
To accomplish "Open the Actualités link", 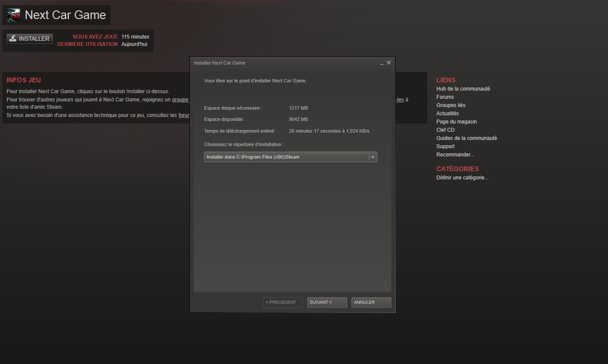I will [x=447, y=114].
